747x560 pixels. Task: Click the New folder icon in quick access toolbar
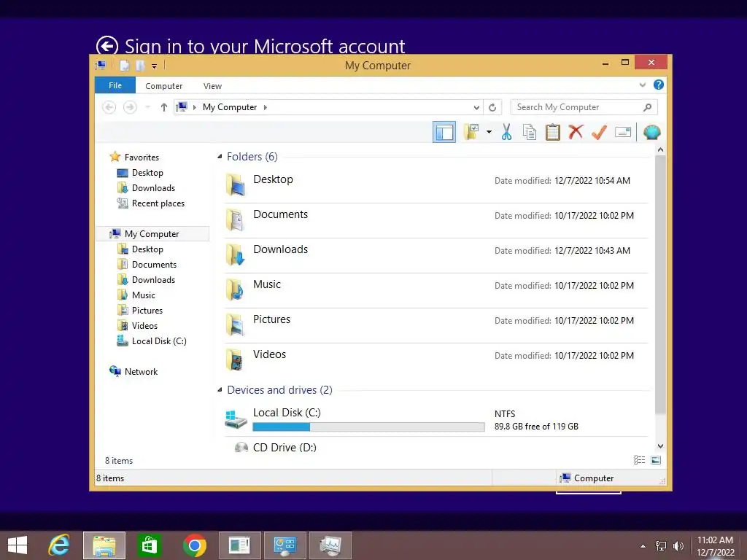pos(140,66)
